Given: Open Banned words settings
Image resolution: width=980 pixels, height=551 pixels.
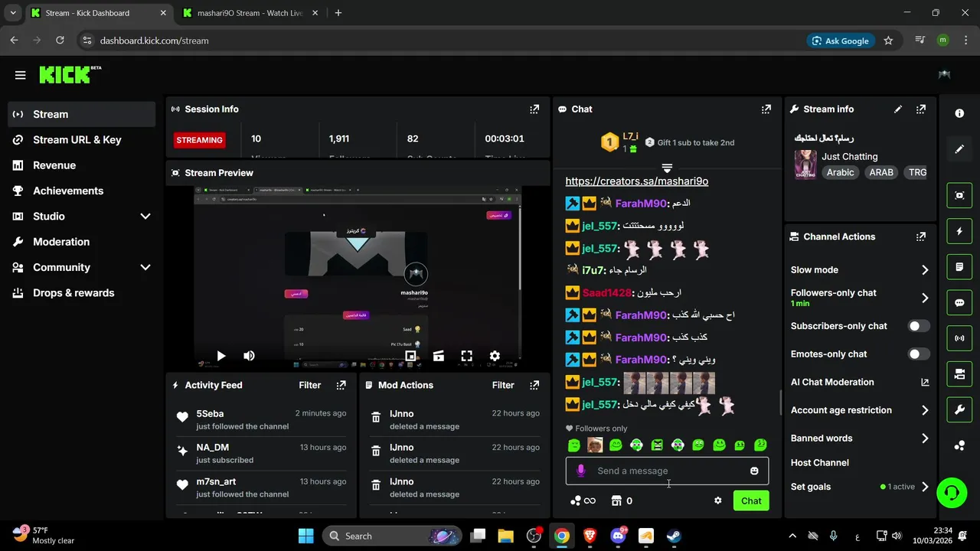Looking at the screenshot, I should pyautogui.click(x=860, y=439).
